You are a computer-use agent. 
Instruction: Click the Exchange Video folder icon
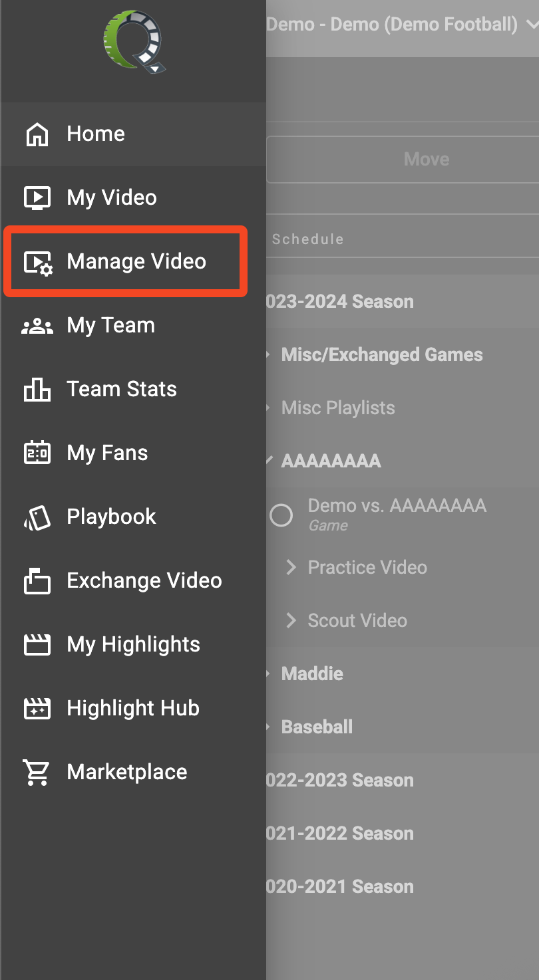(x=37, y=580)
